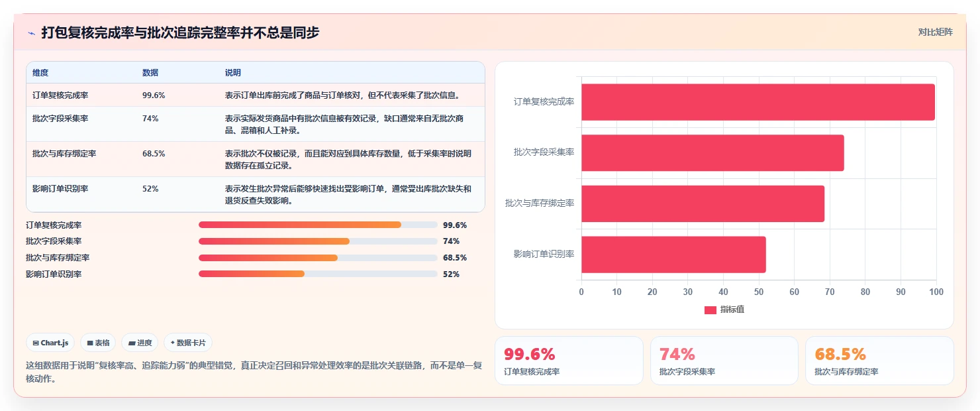Screen dimensions: 980x411
Task: Click the 52% table cell
Action: tap(150, 189)
